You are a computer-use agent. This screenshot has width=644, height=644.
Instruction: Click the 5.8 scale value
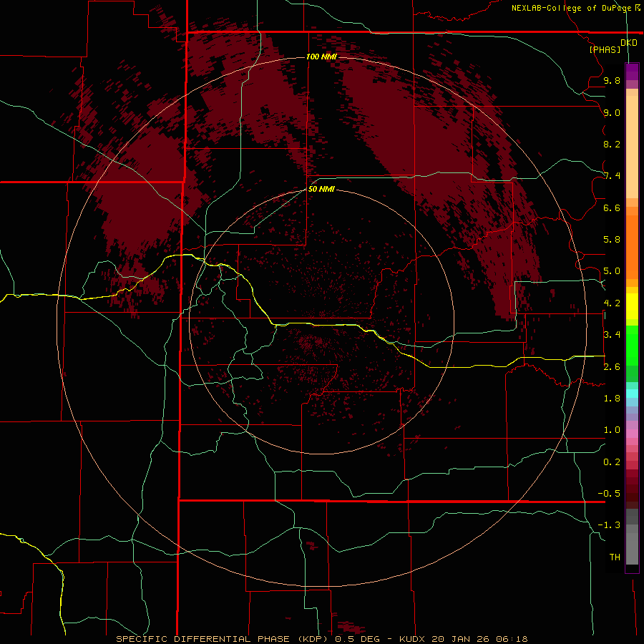(x=612, y=240)
